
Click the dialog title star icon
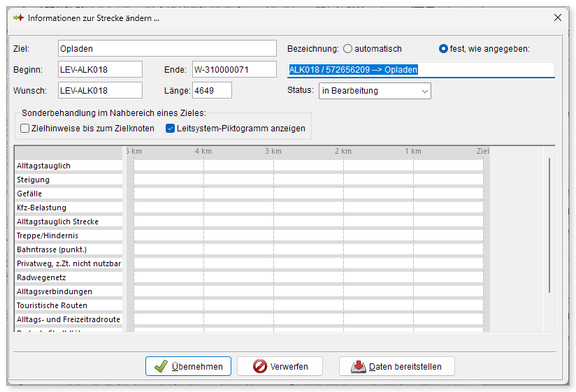click(x=19, y=17)
